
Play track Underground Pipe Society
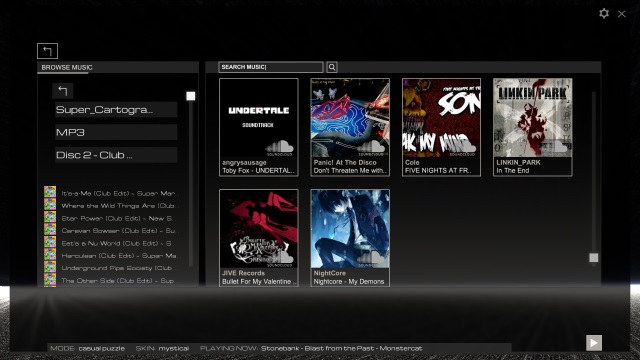tap(118, 268)
